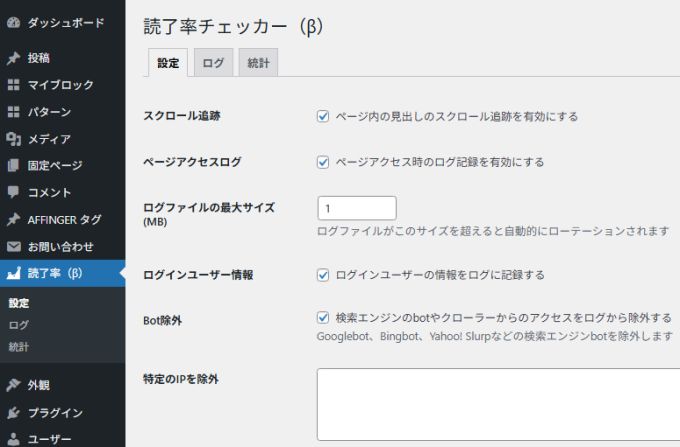Click the ページ内の見出しのスクロール追跡を有効にする label

click(457, 117)
